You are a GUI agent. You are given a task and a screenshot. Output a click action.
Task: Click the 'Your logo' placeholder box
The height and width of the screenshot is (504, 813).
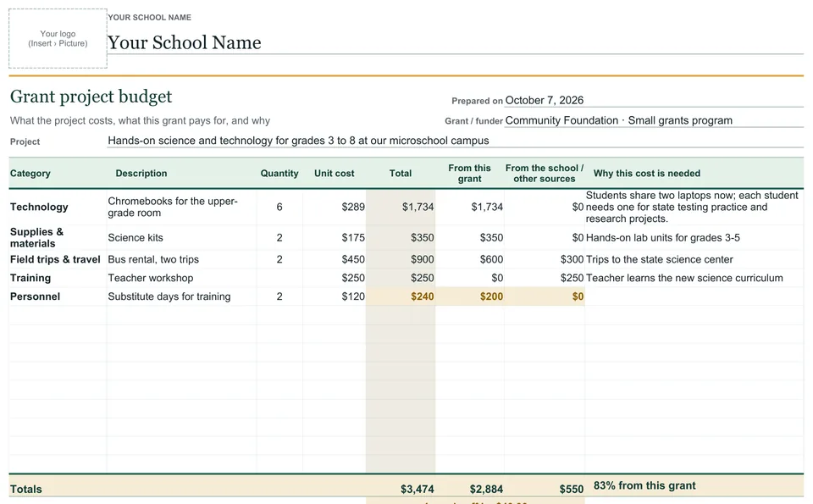tap(58, 38)
